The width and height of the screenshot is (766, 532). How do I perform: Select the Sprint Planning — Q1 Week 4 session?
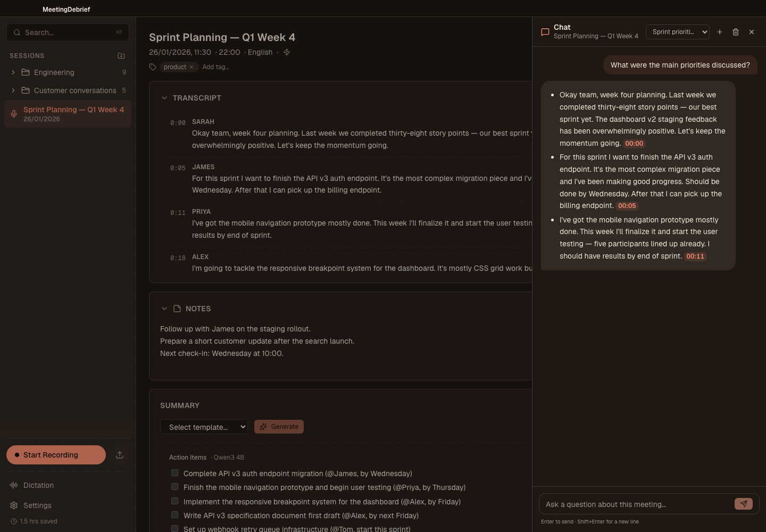coord(68,114)
